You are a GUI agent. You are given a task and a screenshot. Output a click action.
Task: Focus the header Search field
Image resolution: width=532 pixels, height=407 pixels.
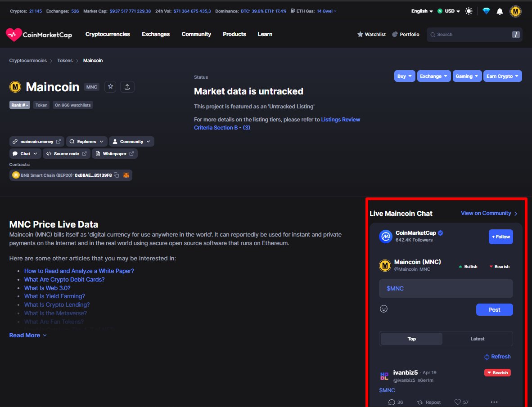pos(474,35)
